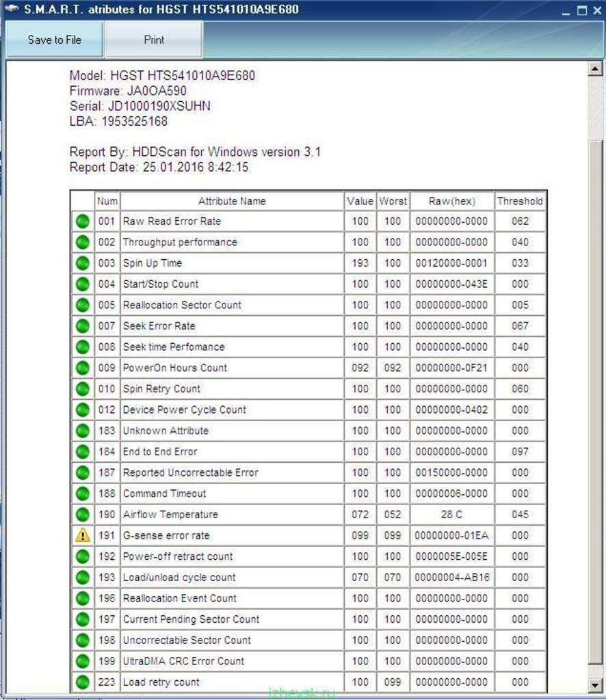Click the Threshold column header

tap(520, 202)
